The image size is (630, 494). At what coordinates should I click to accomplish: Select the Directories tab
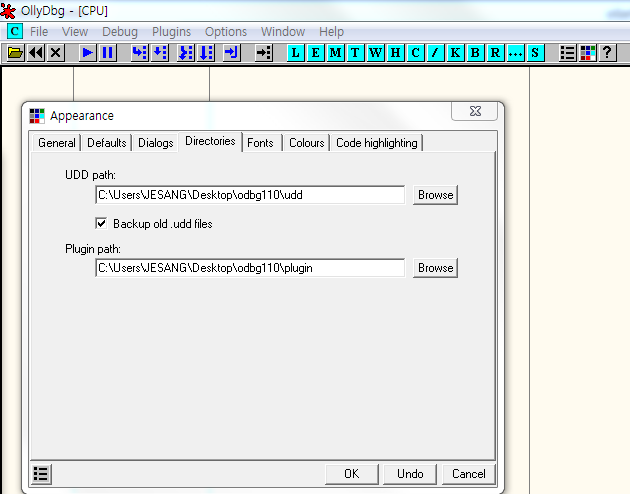(x=210, y=141)
